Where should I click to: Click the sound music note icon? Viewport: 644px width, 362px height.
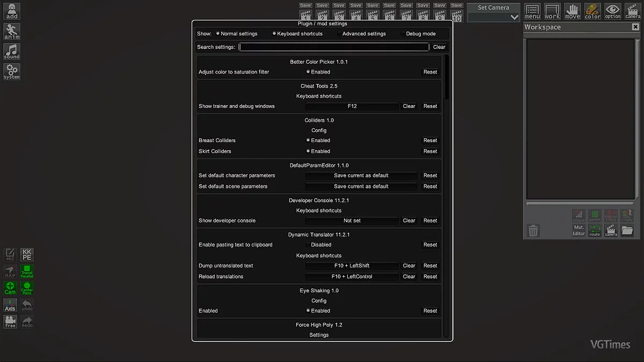tap(11, 51)
